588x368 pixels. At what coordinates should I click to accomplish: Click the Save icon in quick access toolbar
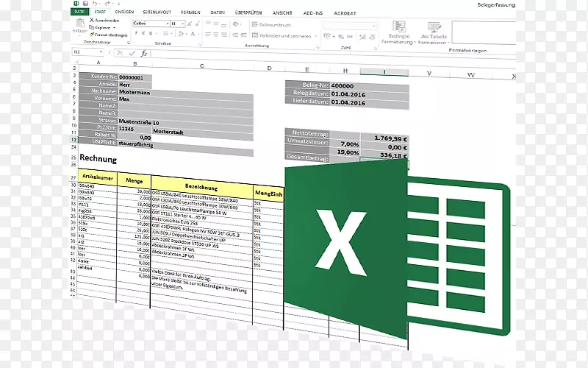pos(85,4)
